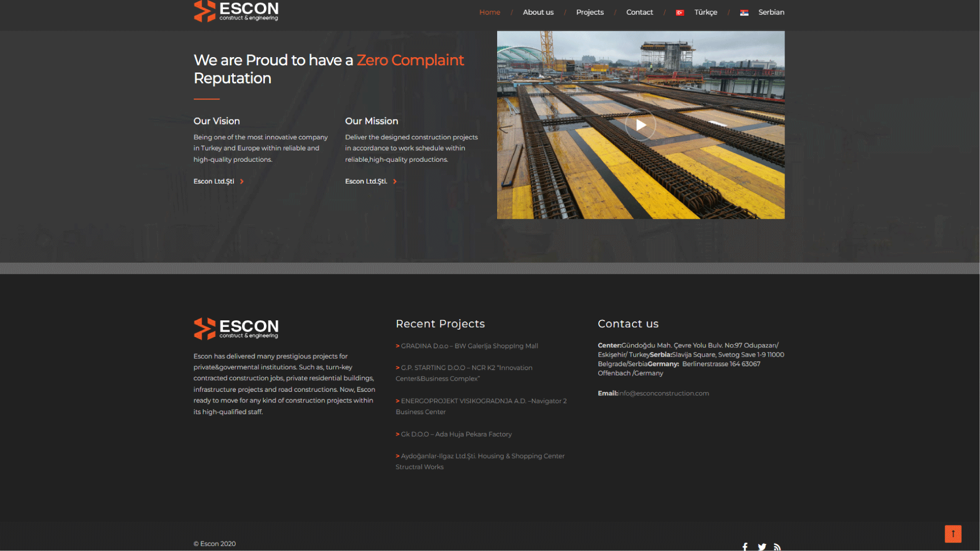Open the RSS feed icon

(777, 546)
